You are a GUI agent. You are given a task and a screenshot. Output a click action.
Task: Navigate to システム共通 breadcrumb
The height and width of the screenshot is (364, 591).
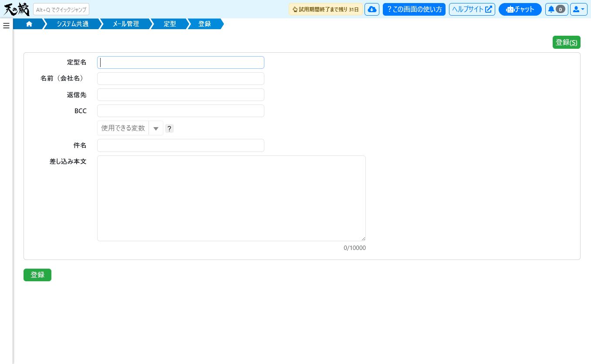pyautogui.click(x=73, y=24)
